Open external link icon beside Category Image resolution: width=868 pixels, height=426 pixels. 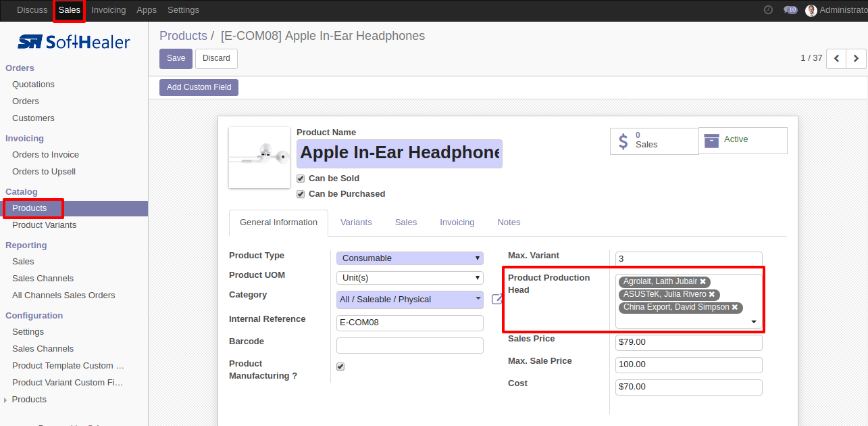point(497,300)
